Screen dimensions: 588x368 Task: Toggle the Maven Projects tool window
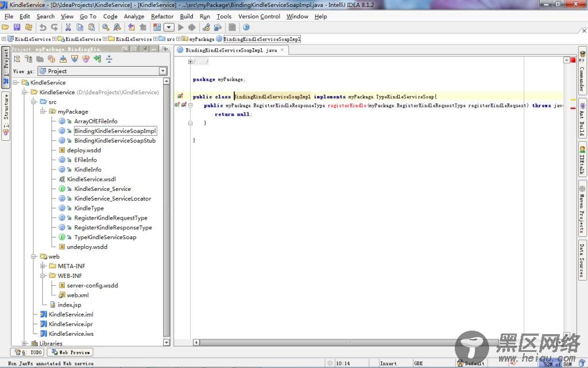pos(582,209)
